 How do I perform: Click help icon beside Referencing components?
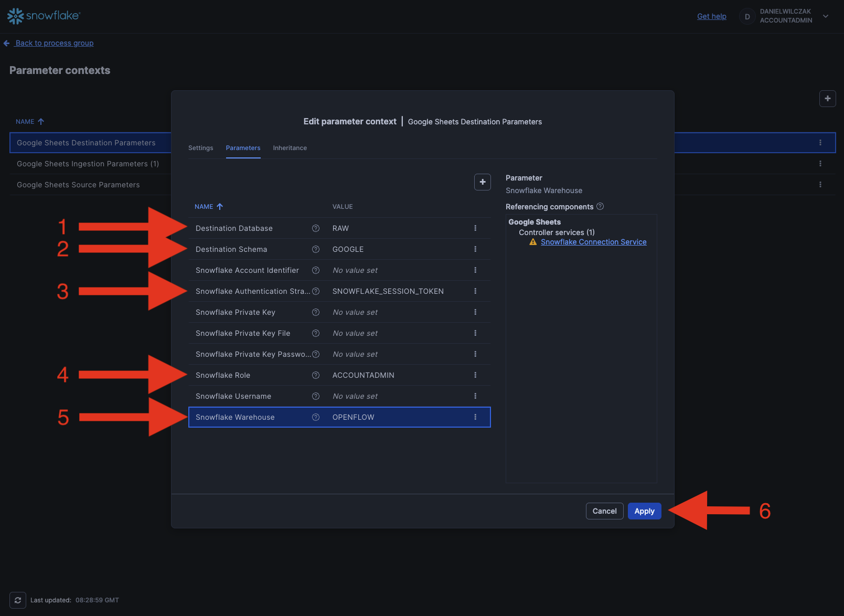tap(600, 207)
